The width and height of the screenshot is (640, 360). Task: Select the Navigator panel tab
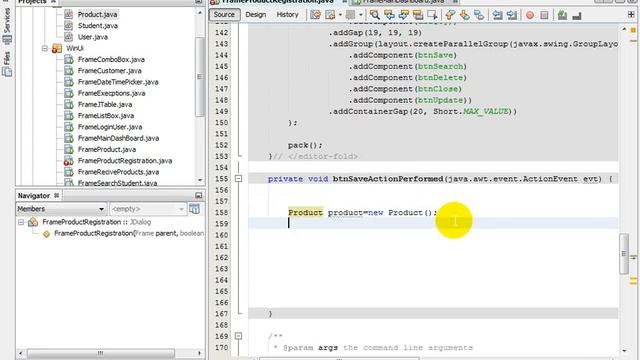[x=34, y=196]
